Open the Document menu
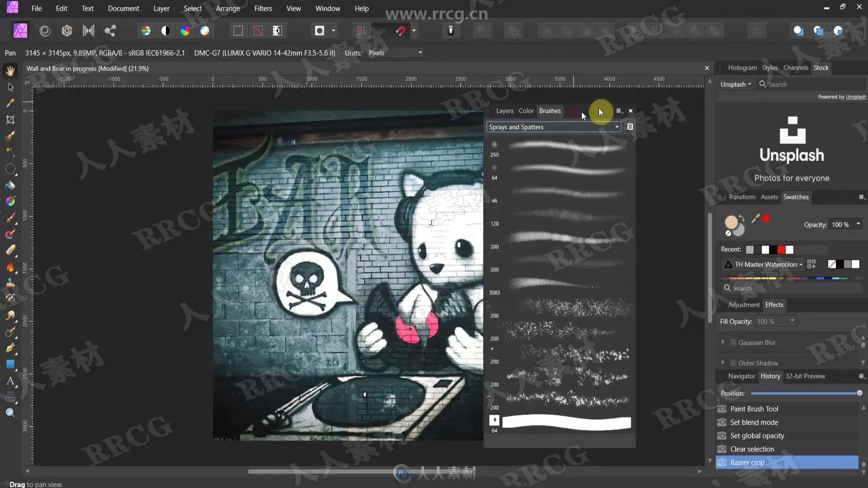The height and width of the screenshot is (488, 868). [123, 9]
